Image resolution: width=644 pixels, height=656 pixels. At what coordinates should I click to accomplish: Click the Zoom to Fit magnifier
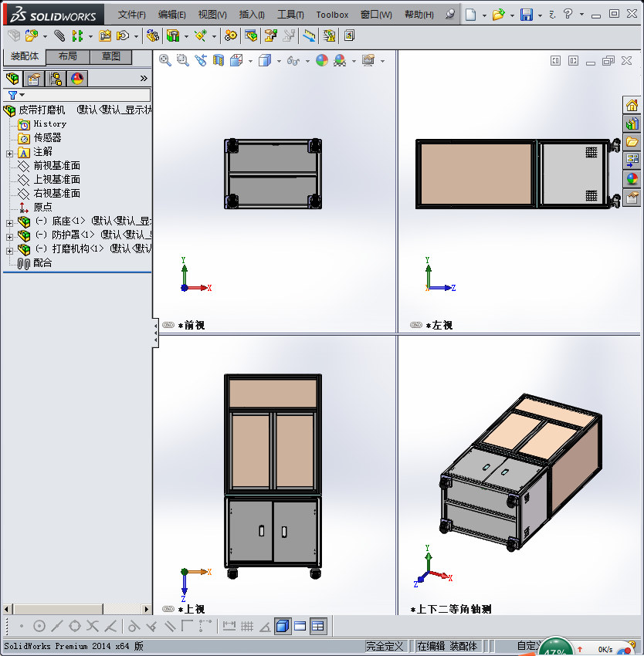[x=165, y=60]
